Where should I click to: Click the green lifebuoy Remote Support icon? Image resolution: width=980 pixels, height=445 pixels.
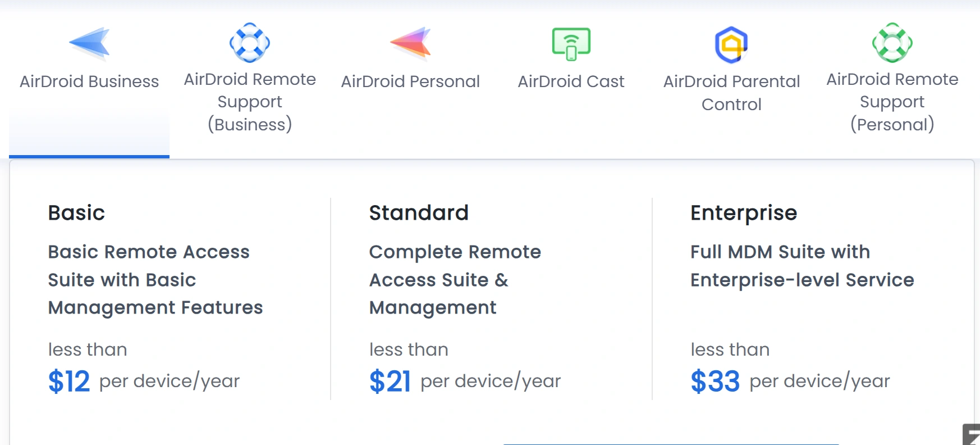tap(892, 43)
